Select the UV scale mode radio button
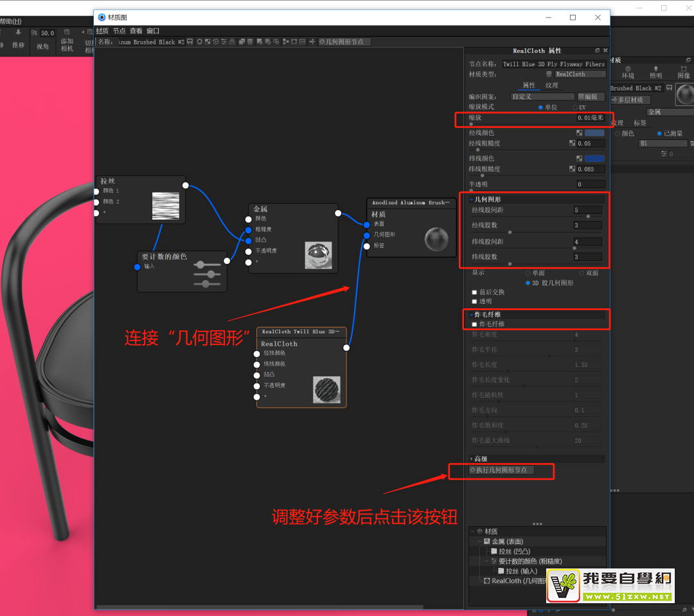 [x=575, y=107]
